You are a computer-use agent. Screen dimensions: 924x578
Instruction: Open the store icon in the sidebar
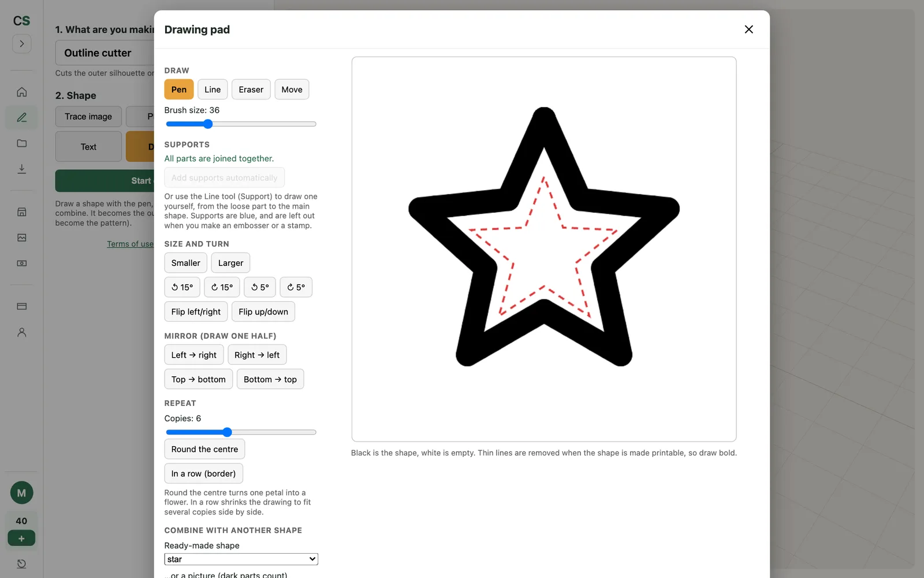coord(21,212)
